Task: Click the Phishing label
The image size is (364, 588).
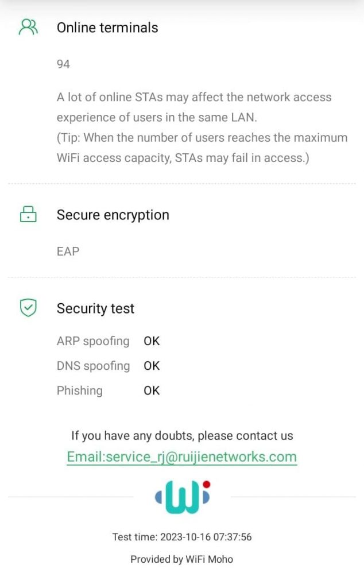Action: (x=80, y=390)
